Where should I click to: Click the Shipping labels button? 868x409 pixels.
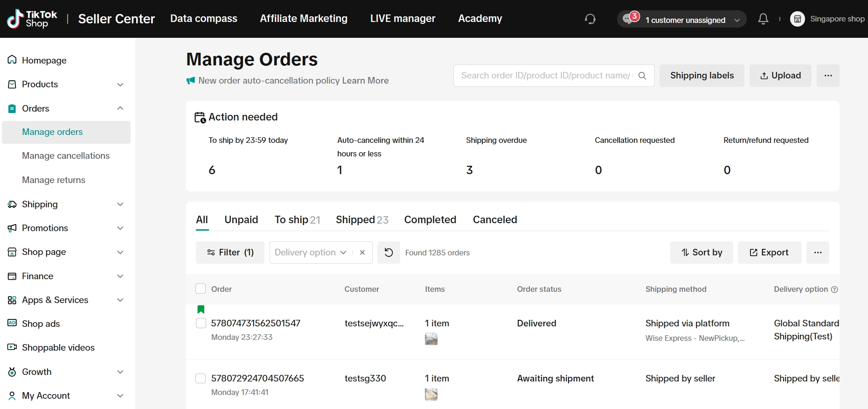(x=701, y=76)
